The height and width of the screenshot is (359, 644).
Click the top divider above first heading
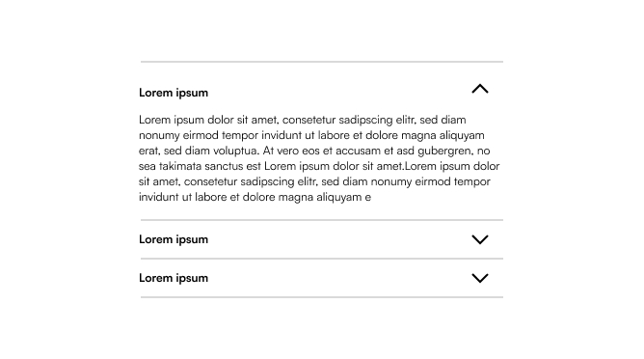coord(322,62)
